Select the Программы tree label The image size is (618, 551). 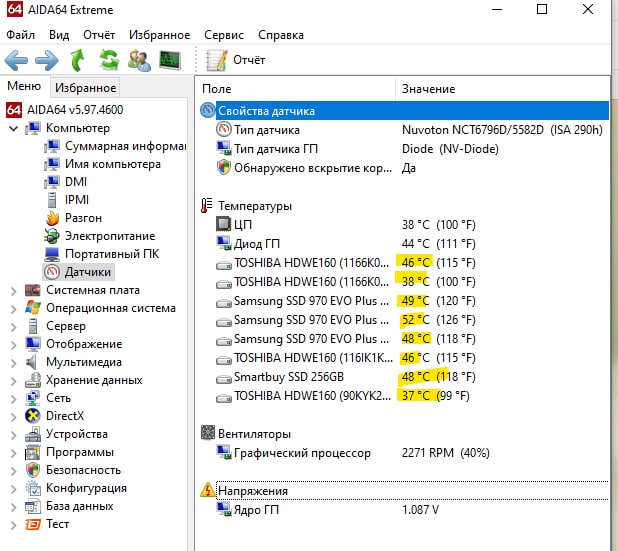tap(80, 452)
